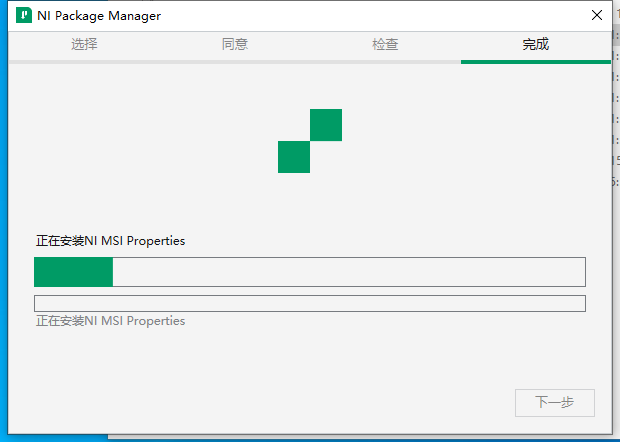Close the NI Package Manager window
Viewport: 620px width, 442px height.
[597, 15]
